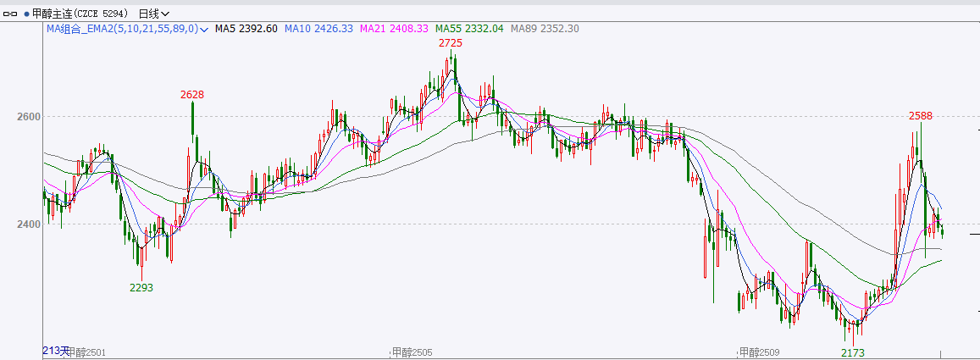Image resolution: width=980 pixels, height=360 pixels.
Task: Click the 2725 high price marker
Action: pyautogui.click(x=450, y=43)
